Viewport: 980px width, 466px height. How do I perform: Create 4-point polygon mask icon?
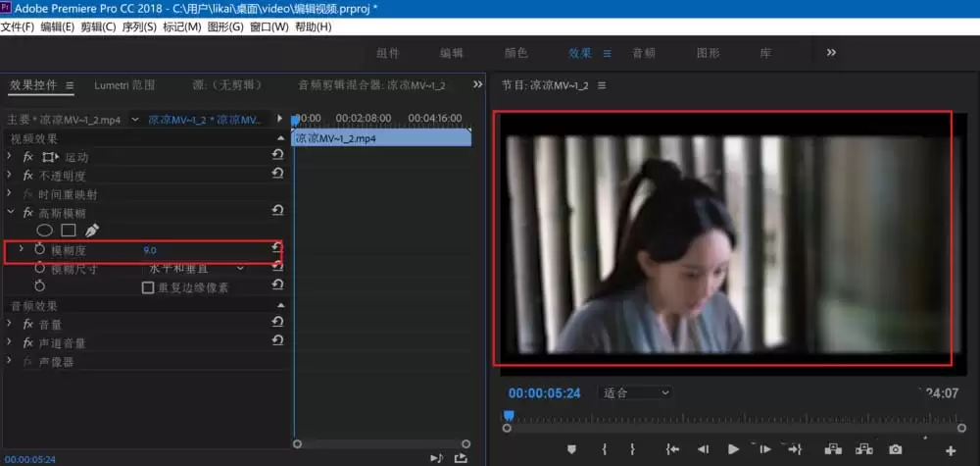[x=69, y=231]
